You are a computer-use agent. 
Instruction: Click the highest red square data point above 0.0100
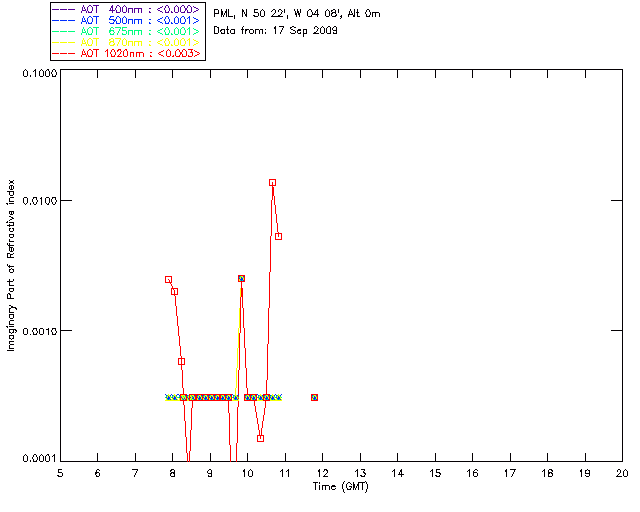click(272, 183)
